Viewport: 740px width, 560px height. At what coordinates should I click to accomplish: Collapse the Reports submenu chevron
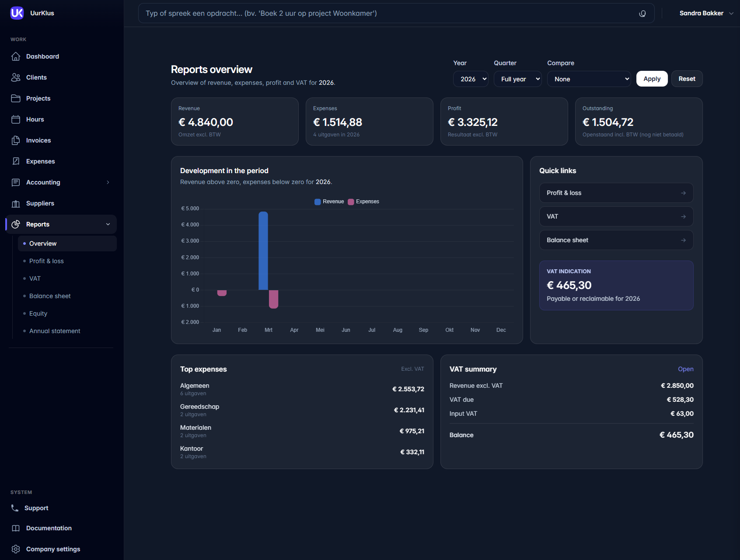[108, 224]
